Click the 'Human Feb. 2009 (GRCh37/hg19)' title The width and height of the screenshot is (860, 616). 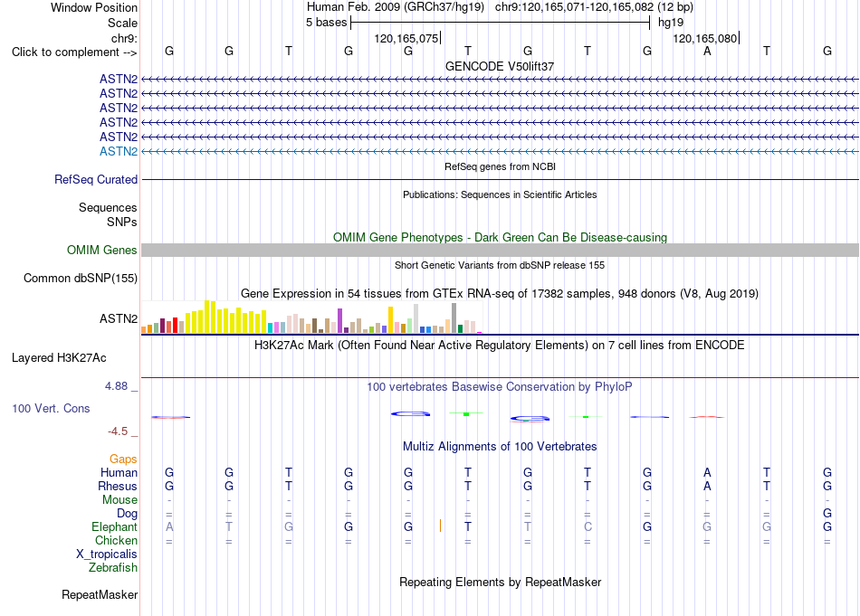[396, 7]
